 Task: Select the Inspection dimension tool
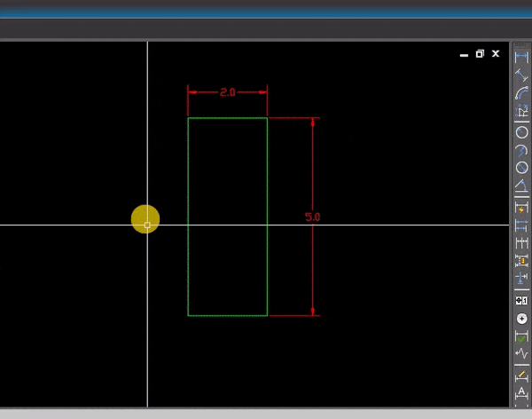tap(521, 336)
